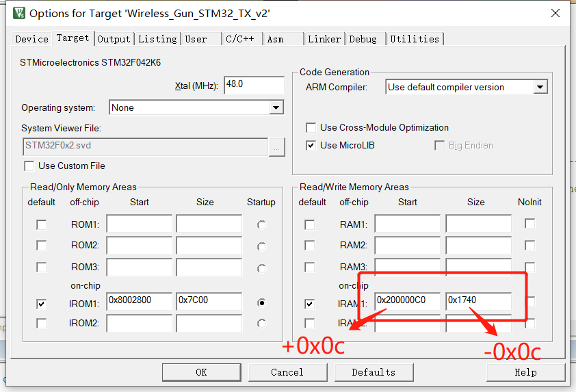Image resolution: width=576 pixels, height=392 pixels.
Task: Select the ROM3 Startup radio button
Action: 261,269
